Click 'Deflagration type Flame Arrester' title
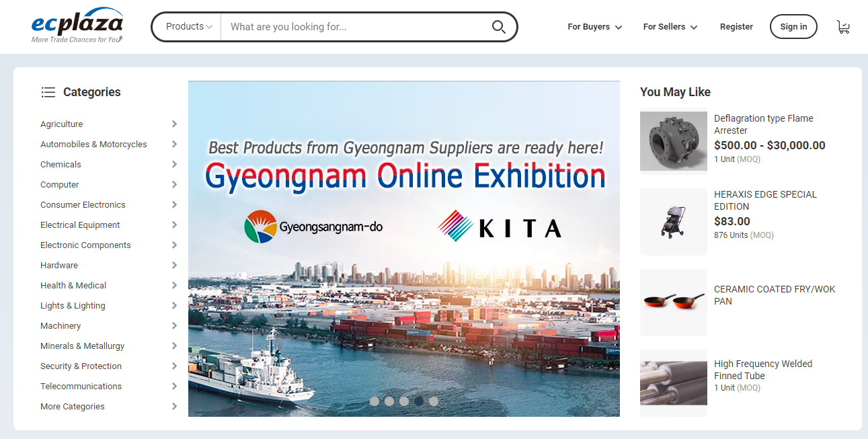 tap(764, 124)
